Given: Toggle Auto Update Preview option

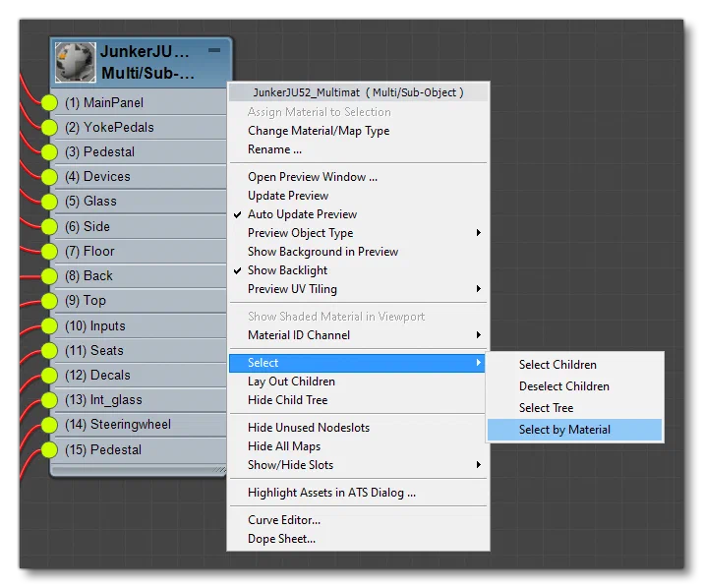Looking at the screenshot, I should tap(358, 214).
